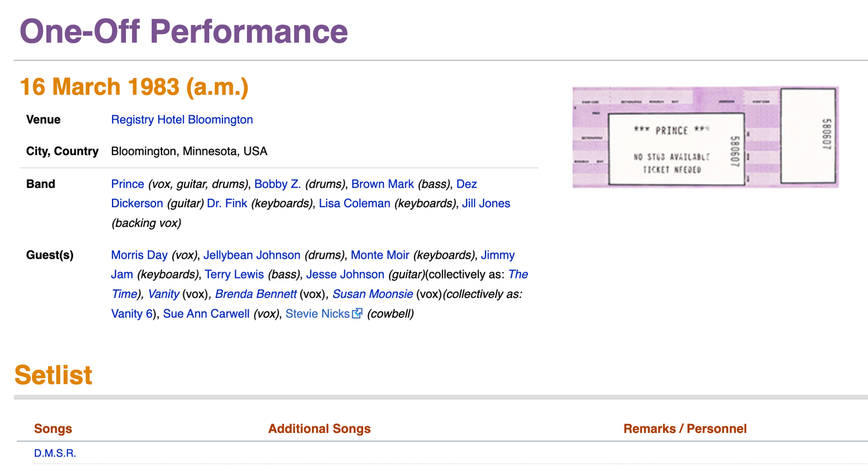Image resolution: width=868 pixels, height=467 pixels.
Task: Click the Additional Songs column header
Action: pos(320,428)
